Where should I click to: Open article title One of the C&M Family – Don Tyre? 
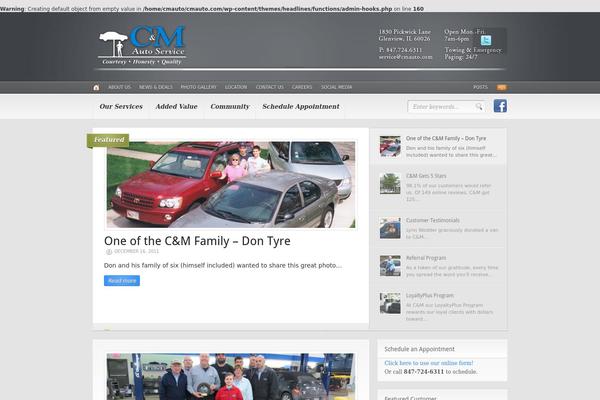[197, 241]
